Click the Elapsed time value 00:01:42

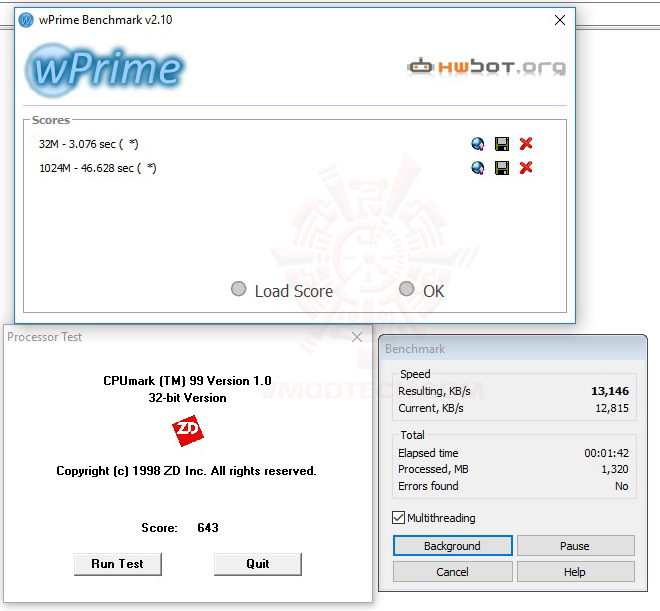click(x=607, y=453)
